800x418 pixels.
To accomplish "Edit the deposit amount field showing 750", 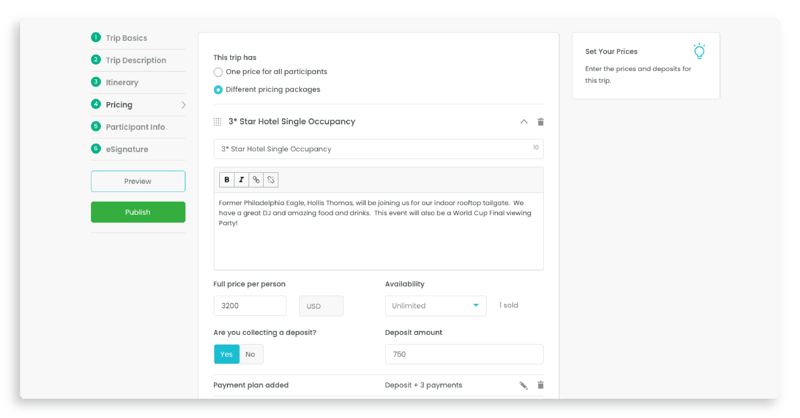I will [464, 354].
